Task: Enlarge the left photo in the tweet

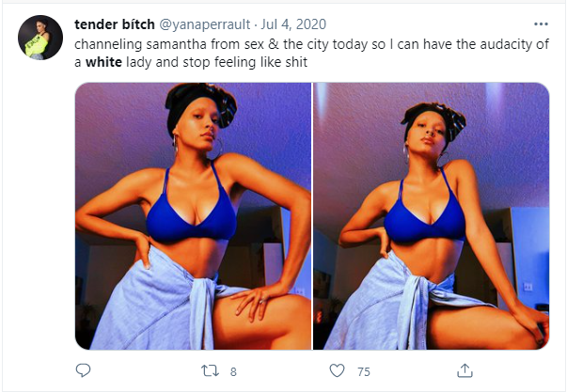Action: coord(193,216)
